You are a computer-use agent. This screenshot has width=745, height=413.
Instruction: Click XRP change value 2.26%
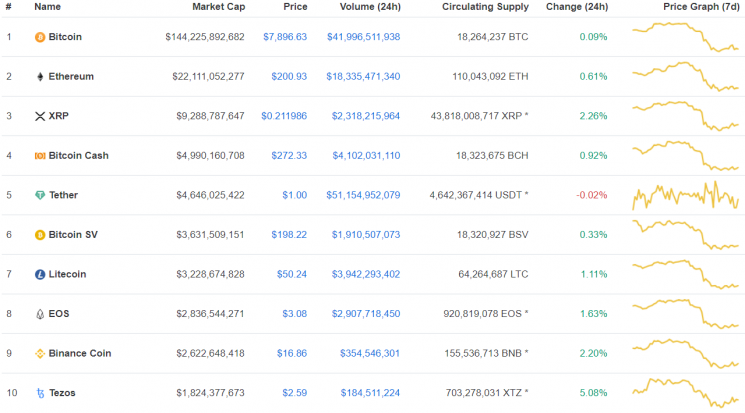593,116
